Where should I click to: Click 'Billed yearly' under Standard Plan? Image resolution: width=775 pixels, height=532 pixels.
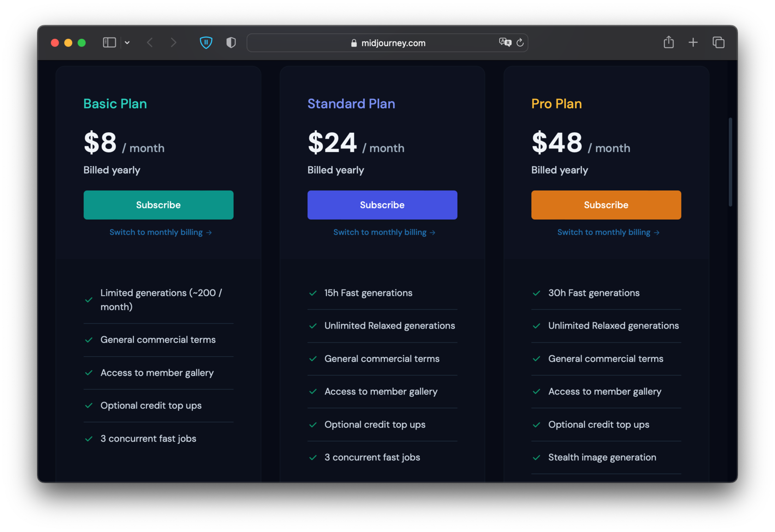point(336,170)
